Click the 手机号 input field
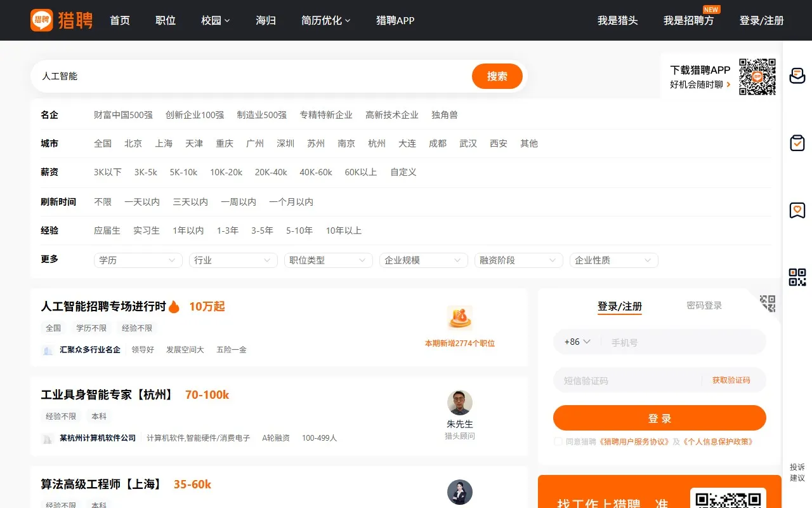Viewport: 812px width, 508px height. click(682, 342)
